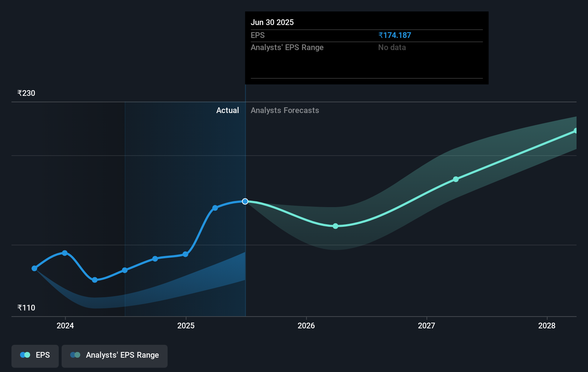588x372 pixels.
Task: Switch to the Actual section label
Action: (228, 110)
